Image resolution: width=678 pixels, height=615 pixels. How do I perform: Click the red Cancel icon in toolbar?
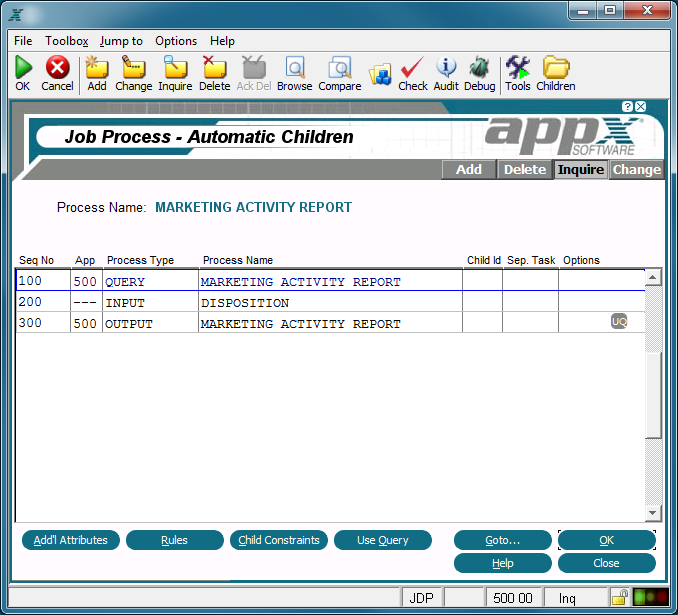pyautogui.click(x=58, y=67)
